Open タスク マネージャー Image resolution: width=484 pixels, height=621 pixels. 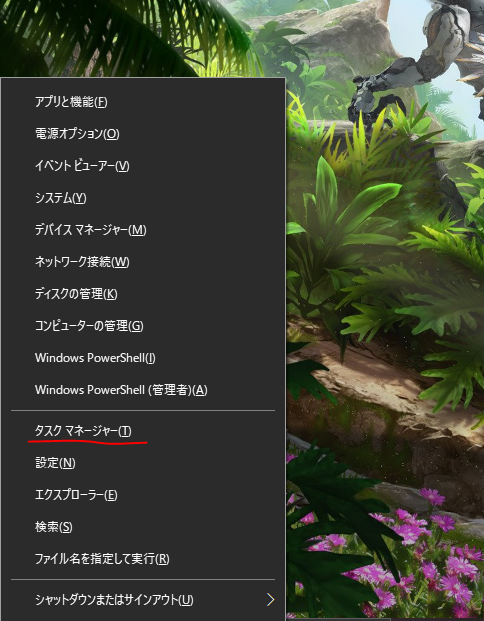pos(143,431)
